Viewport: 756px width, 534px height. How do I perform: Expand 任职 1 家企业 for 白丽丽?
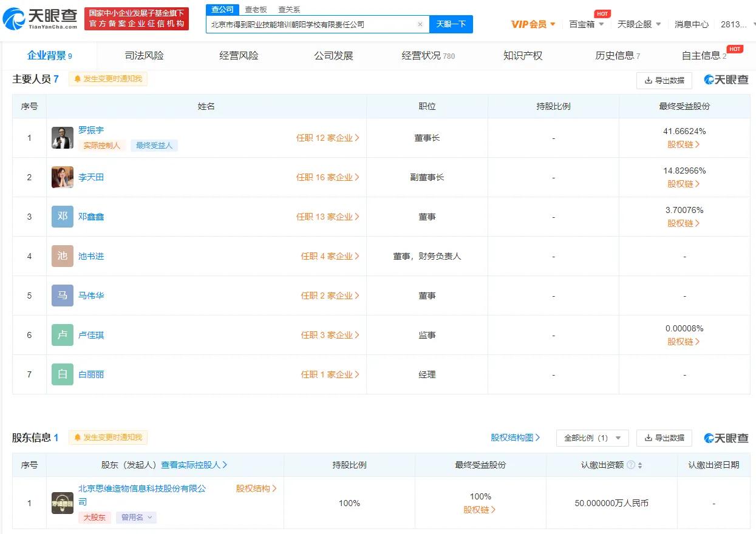pyautogui.click(x=330, y=374)
